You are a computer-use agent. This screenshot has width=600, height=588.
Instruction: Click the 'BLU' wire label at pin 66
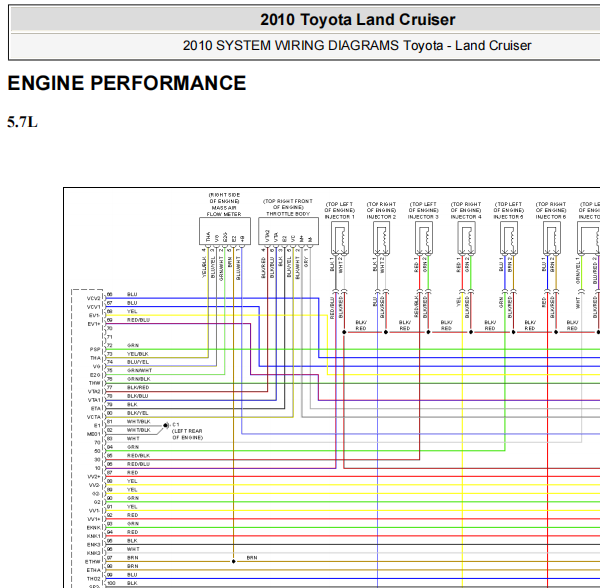(x=132, y=294)
